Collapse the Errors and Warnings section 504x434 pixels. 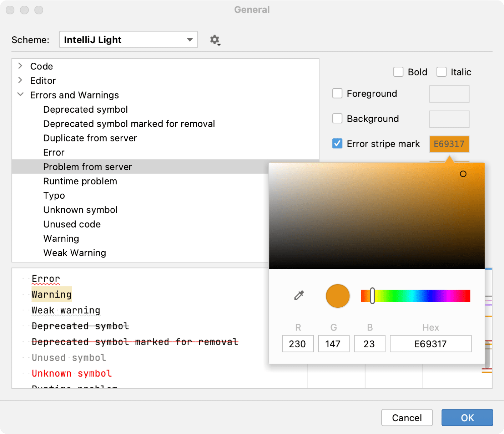coord(20,95)
